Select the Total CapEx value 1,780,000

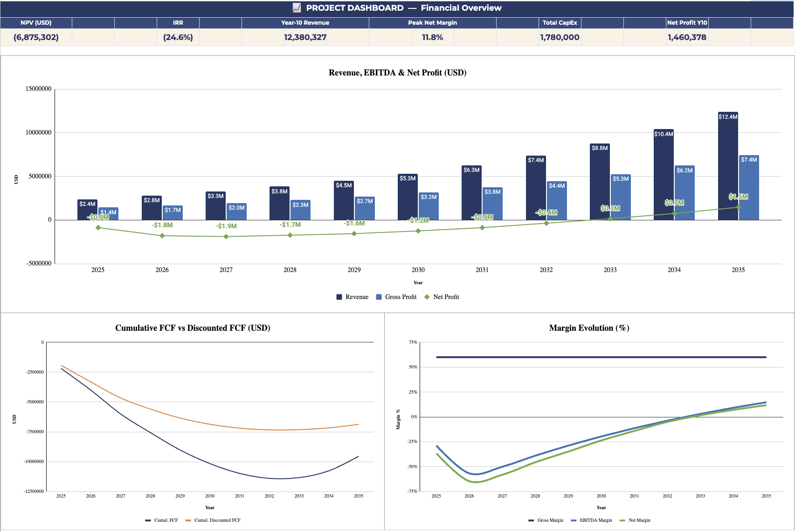560,37
